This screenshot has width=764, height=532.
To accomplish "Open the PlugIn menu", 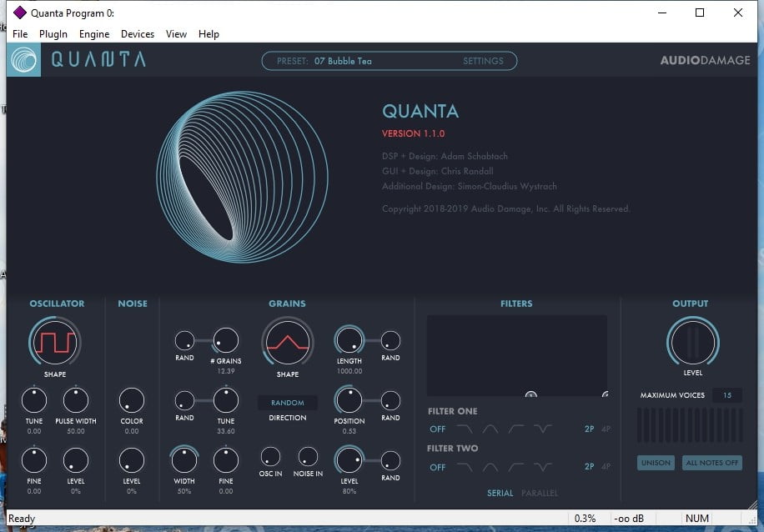I will [53, 34].
